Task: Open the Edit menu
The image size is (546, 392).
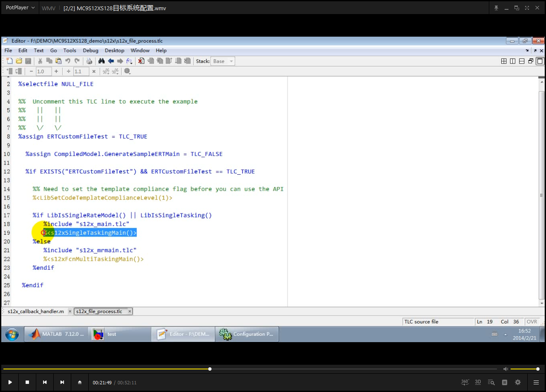Action: 23,50
